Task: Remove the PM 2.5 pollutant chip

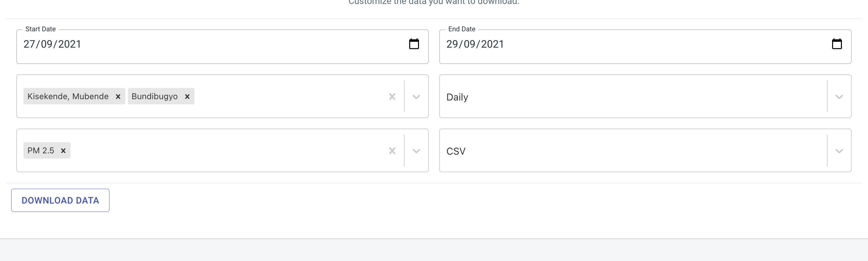Action: point(63,150)
